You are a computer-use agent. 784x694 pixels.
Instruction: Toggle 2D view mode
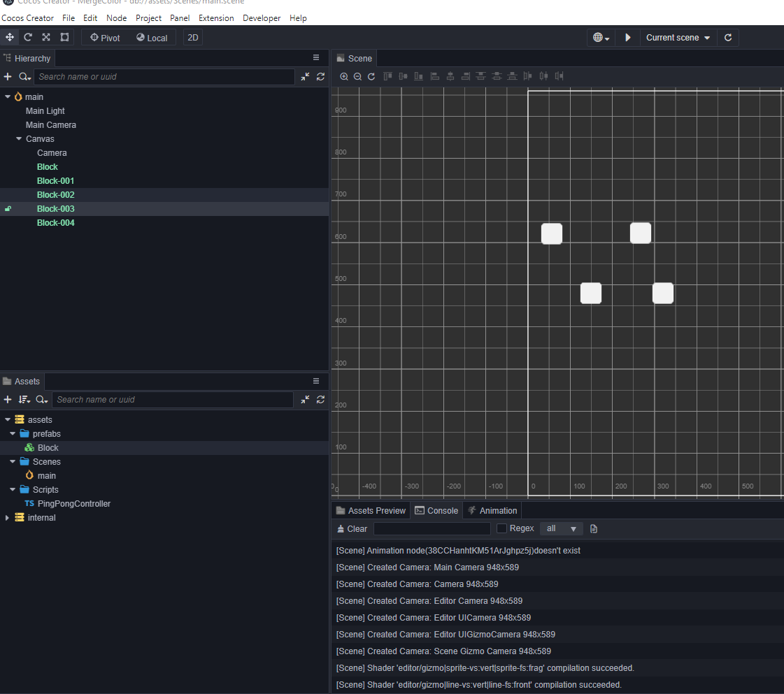(192, 38)
